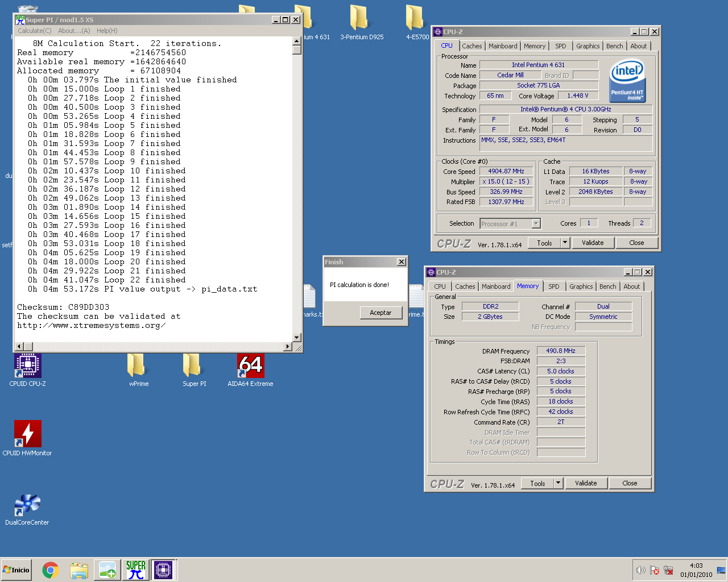Click Close button in upper CPU-Z window
The height and width of the screenshot is (582, 728).
(x=636, y=243)
